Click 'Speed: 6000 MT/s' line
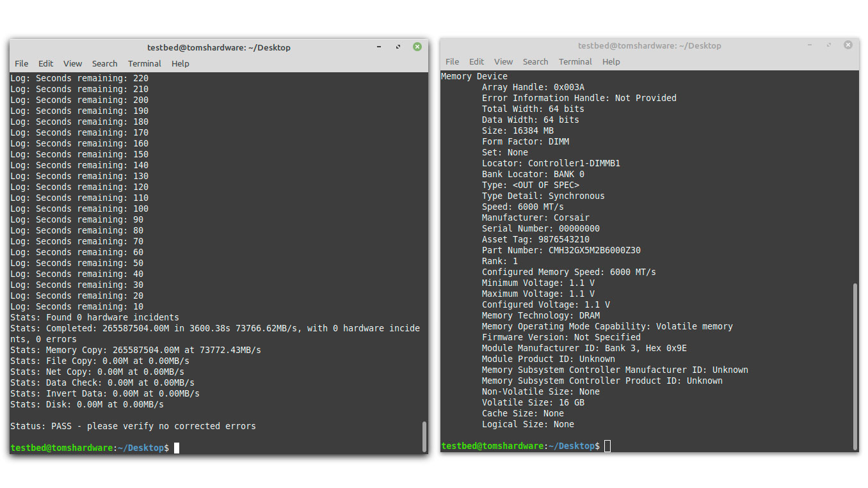Viewport: 868px width, 488px height. point(523,207)
